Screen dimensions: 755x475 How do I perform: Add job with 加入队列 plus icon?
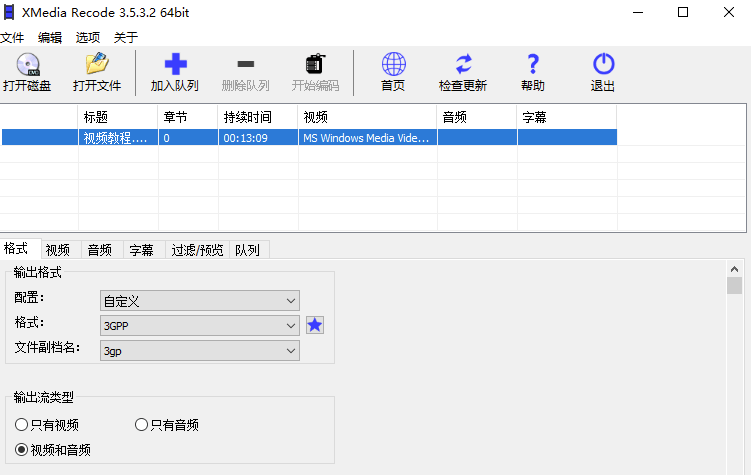point(175,64)
